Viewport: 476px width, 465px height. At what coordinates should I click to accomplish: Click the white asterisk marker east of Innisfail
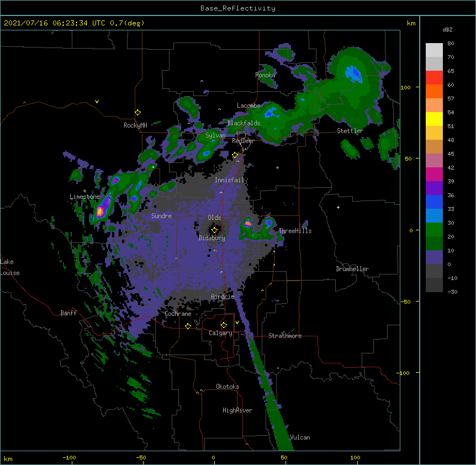[x=277, y=167]
